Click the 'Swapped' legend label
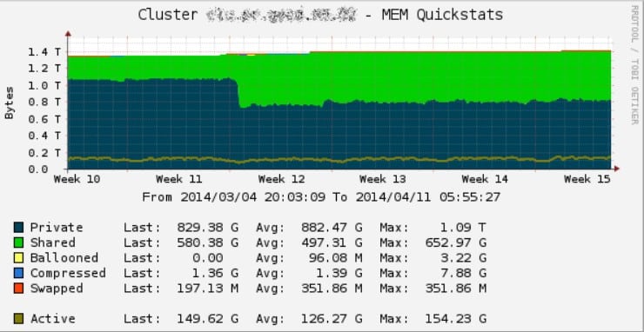The image size is (644, 332). click(x=57, y=288)
